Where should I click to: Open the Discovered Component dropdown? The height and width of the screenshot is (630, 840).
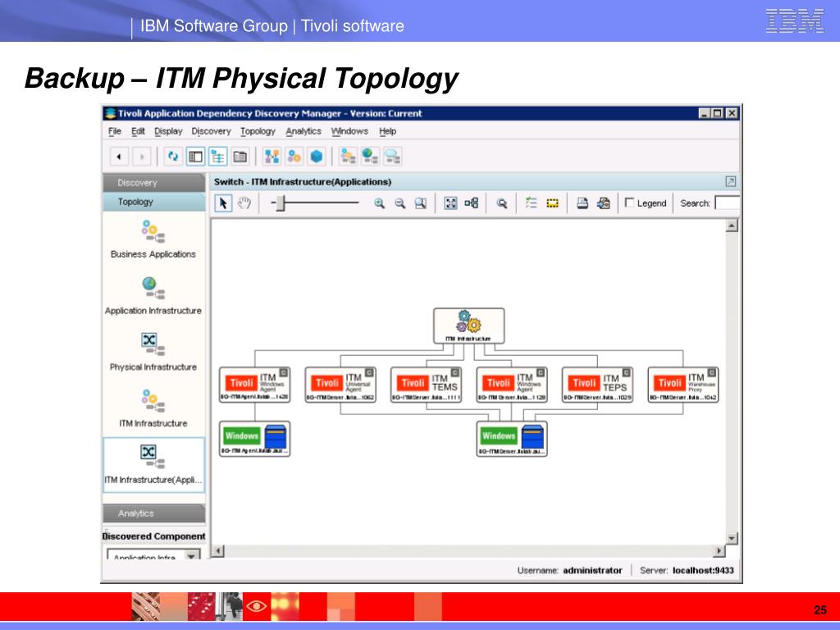pyautogui.click(x=191, y=555)
